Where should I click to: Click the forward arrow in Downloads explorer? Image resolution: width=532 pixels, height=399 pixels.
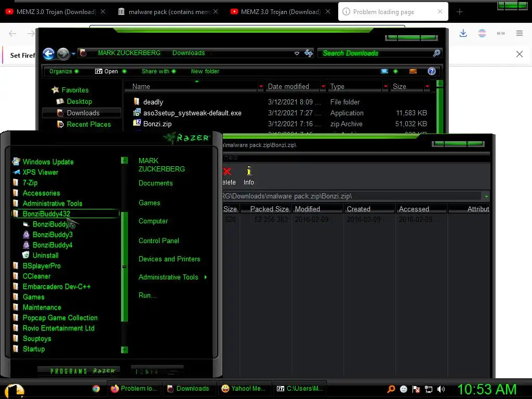click(x=63, y=54)
